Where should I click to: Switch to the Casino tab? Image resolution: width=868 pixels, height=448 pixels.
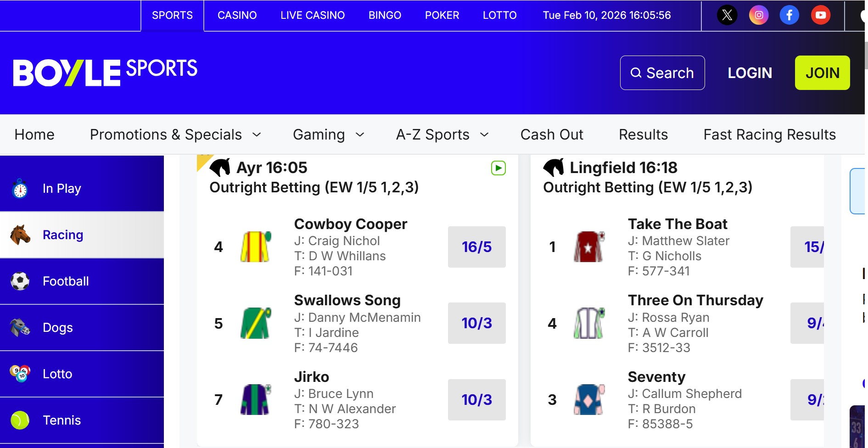click(x=237, y=15)
